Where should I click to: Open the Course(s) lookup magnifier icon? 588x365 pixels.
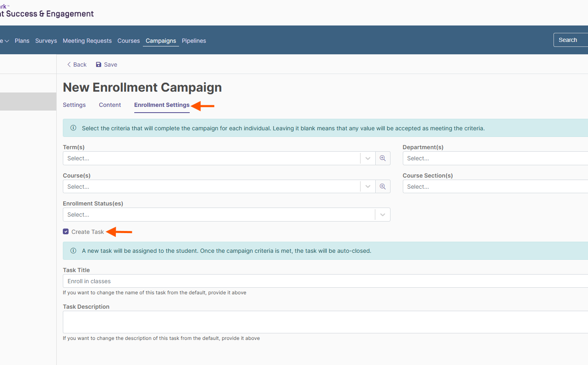pyautogui.click(x=383, y=187)
